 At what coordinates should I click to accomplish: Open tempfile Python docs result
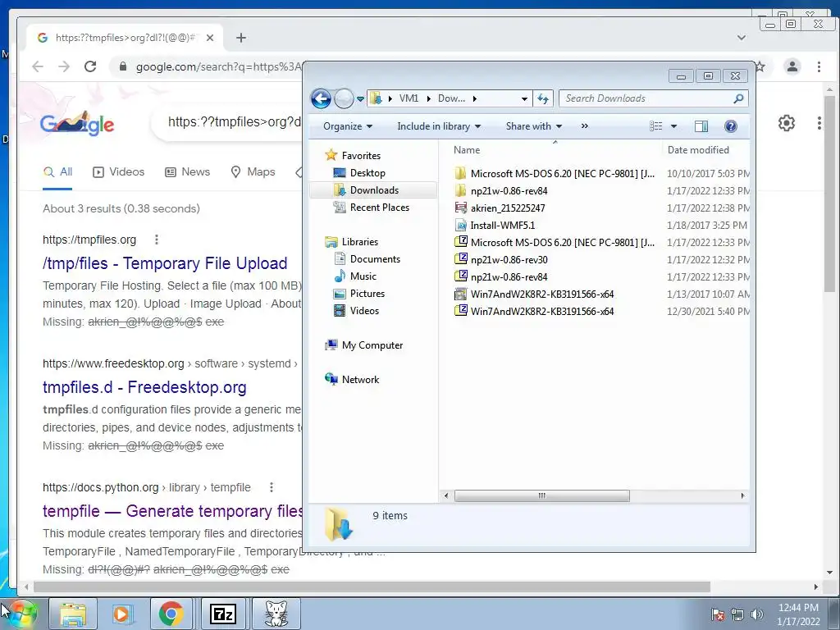pyautogui.click(x=172, y=511)
